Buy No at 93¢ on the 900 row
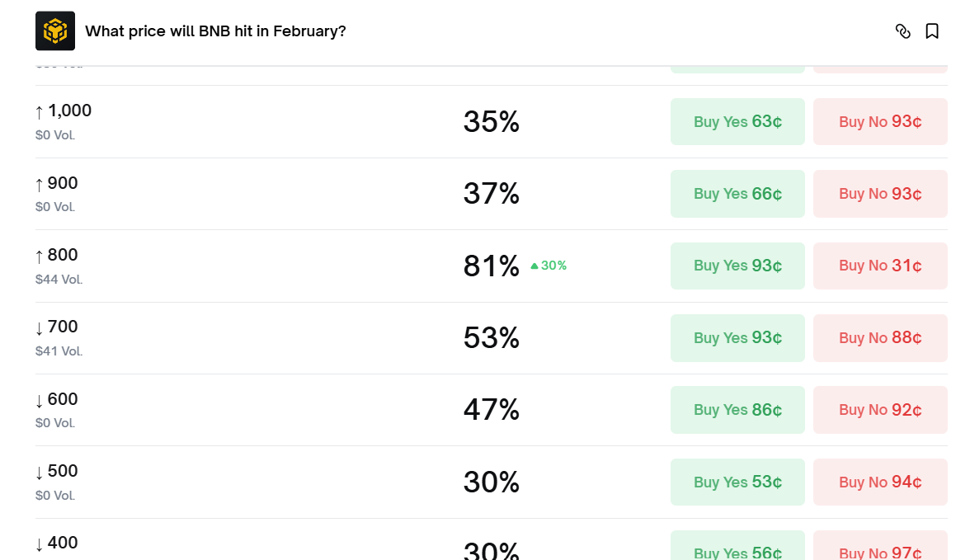 tap(879, 193)
